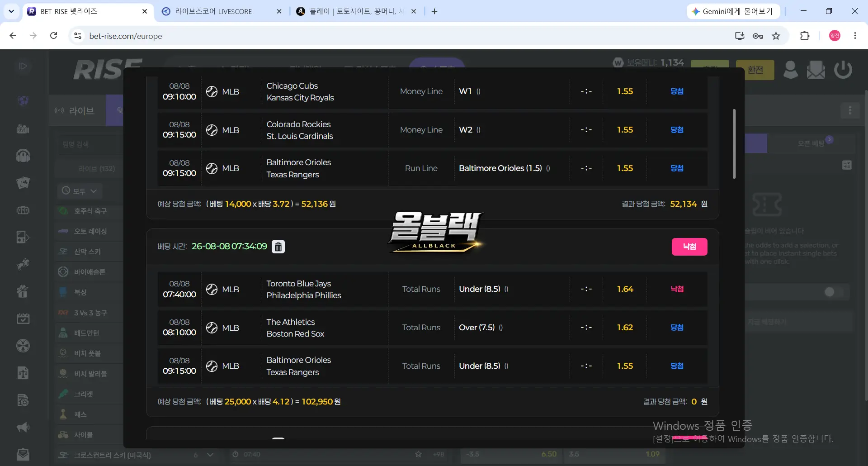Open the handheld mini-game icon in left sidebar

pos(23,237)
